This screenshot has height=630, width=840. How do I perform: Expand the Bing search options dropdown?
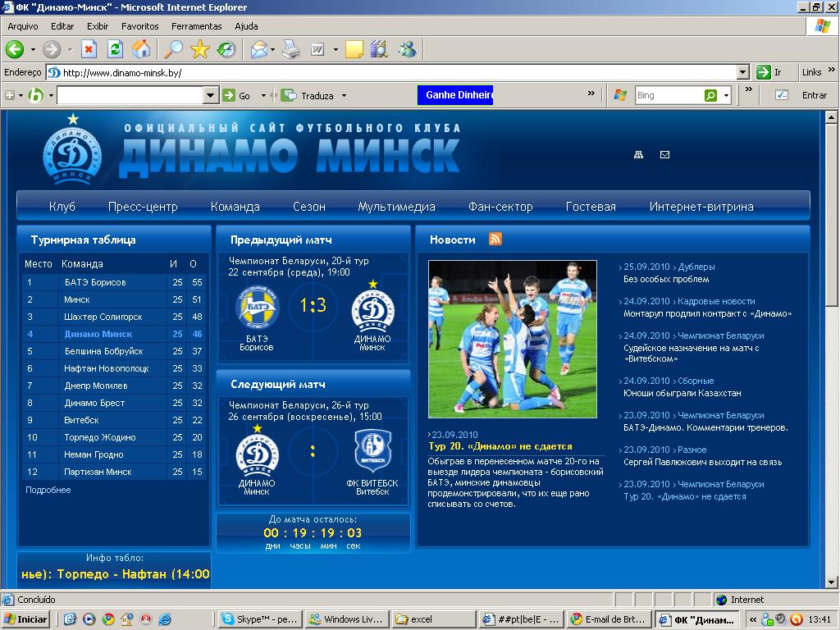(x=726, y=96)
